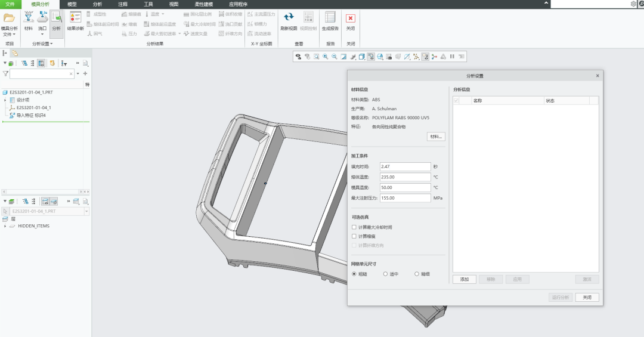The height and width of the screenshot is (337, 644).
Task: Select E2S3201-01-04_1.PRT root tree item
Action: click(x=31, y=92)
